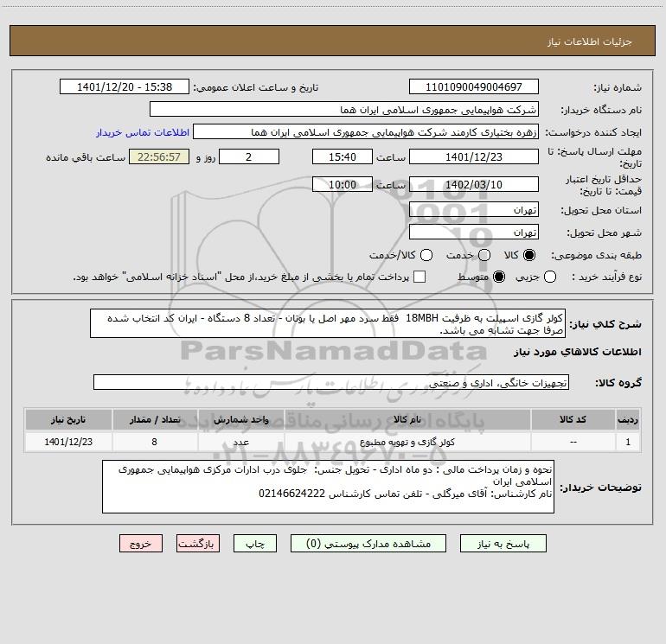
Task: Click the شماره نیاز number field
Action: coord(473,87)
